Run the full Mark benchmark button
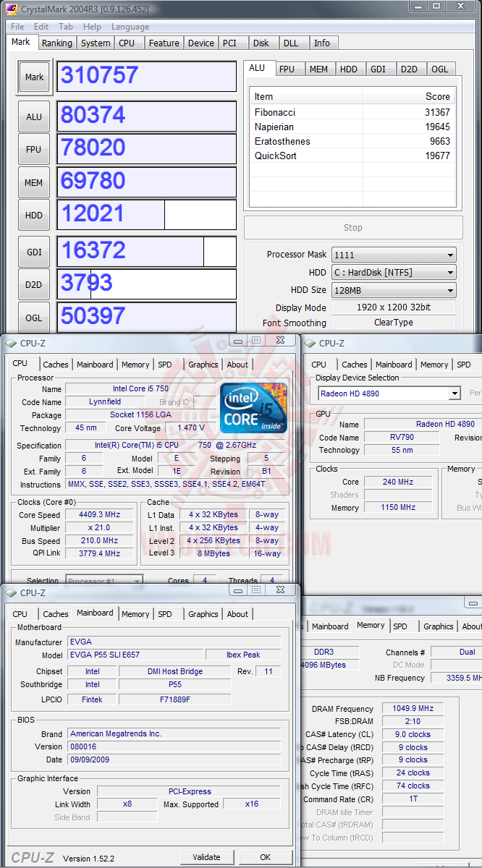The width and height of the screenshot is (482, 868). (x=34, y=77)
